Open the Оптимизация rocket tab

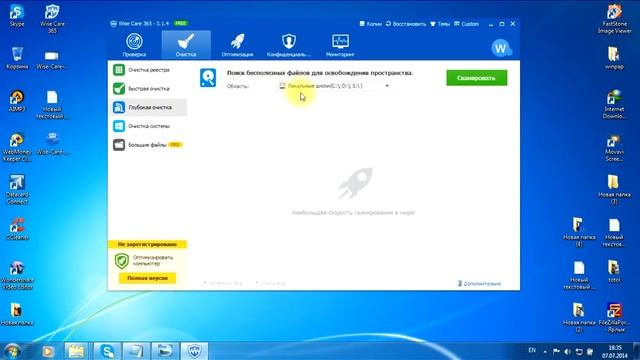238,45
